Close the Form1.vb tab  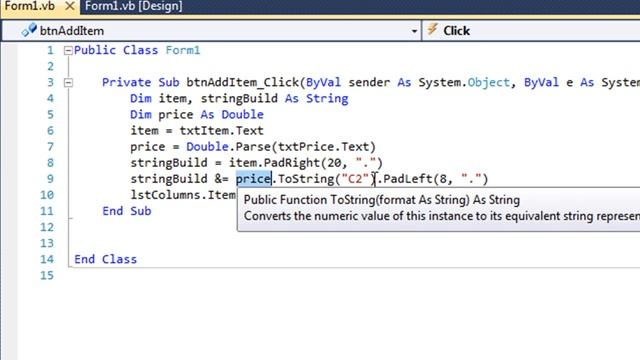click(x=70, y=6)
